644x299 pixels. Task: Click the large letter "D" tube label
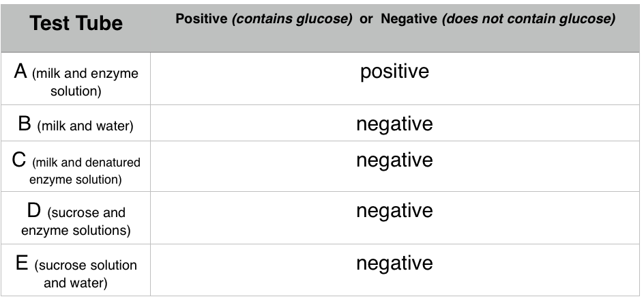tap(36, 211)
